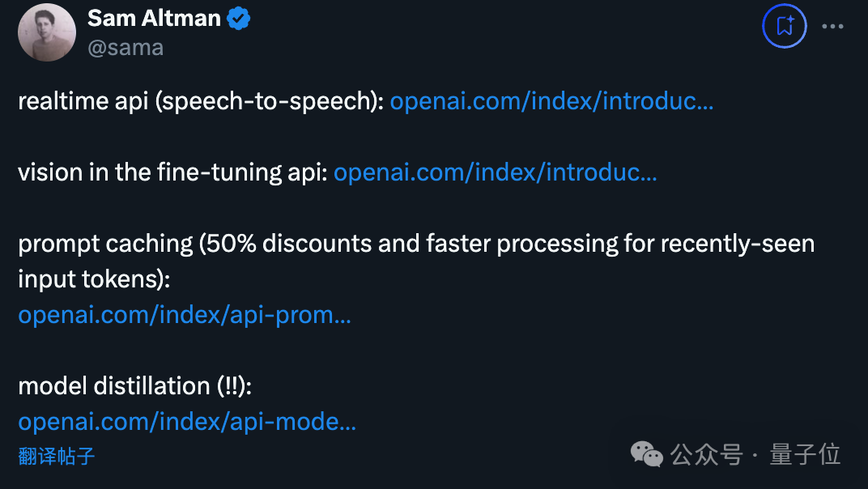Image resolution: width=868 pixels, height=489 pixels.
Task: Click the 公众号 watermark label
Action: (x=706, y=455)
